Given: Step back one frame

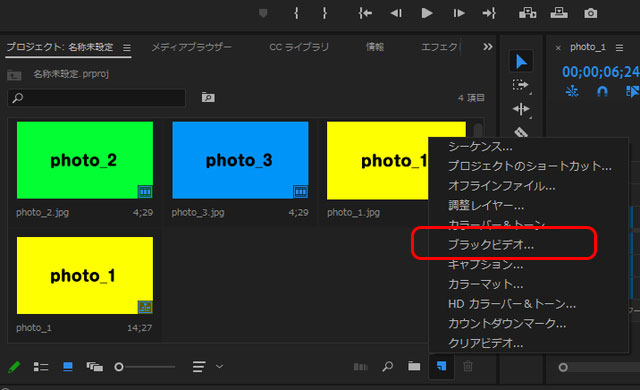Looking at the screenshot, I should pyautogui.click(x=396, y=13).
